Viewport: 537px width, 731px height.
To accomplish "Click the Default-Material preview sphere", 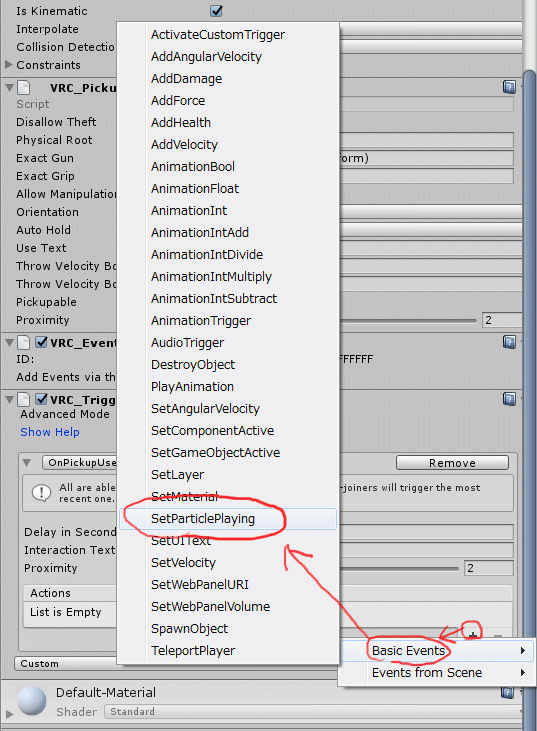I will (x=32, y=701).
